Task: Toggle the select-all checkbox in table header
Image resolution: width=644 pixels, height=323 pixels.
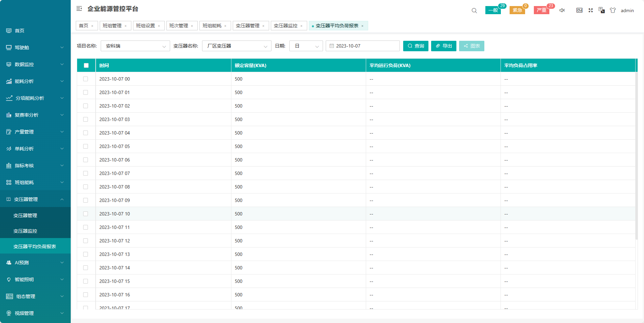Action: point(86,65)
